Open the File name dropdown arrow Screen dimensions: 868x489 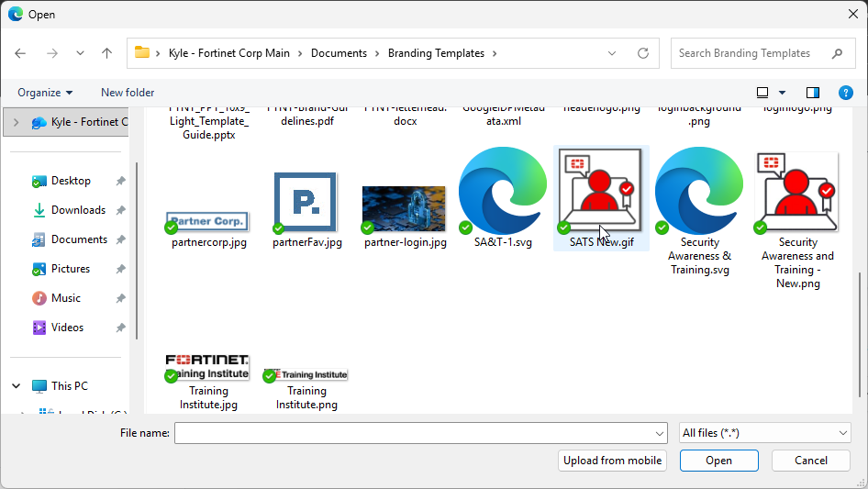[660, 433]
